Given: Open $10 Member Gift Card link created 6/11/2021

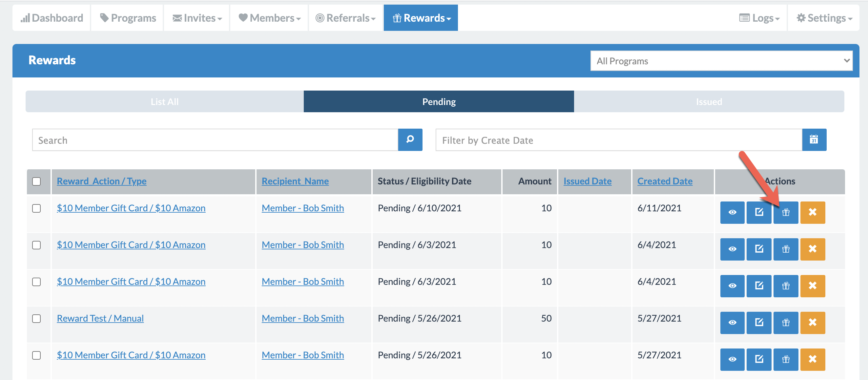Looking at the screenshot, I should pyautogui.click(x=131, y=208).
